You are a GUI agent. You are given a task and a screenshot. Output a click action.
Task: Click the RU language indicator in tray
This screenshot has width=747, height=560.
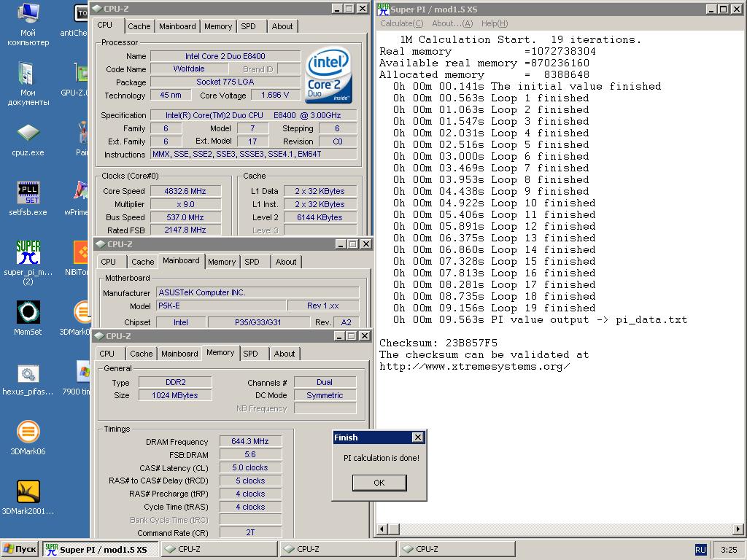click(700, 550)
